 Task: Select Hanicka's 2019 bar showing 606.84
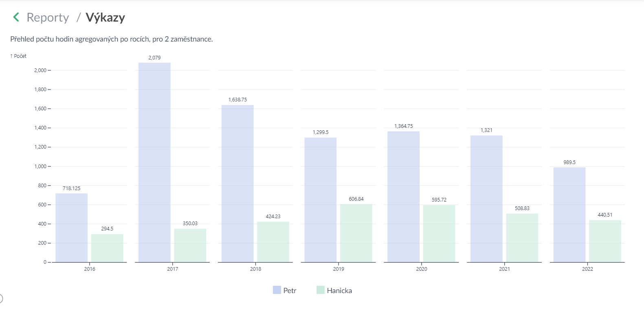[x=356, y=233]
